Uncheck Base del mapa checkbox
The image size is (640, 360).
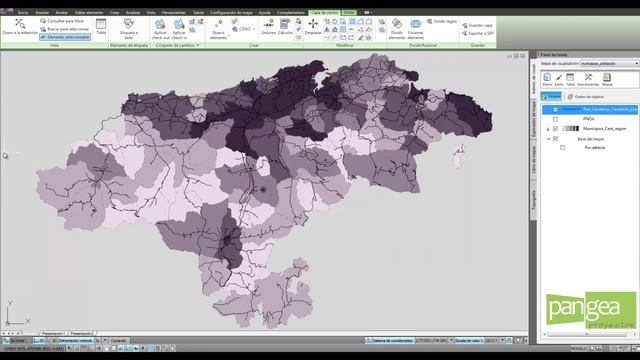555,139
